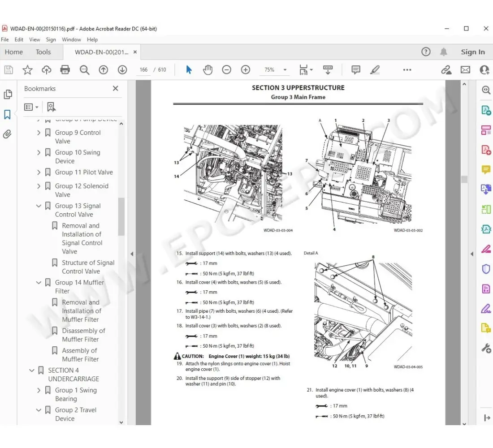This screenshot has width=493, height=448.
Task: Click the page number input field
Action: point(143,70)
